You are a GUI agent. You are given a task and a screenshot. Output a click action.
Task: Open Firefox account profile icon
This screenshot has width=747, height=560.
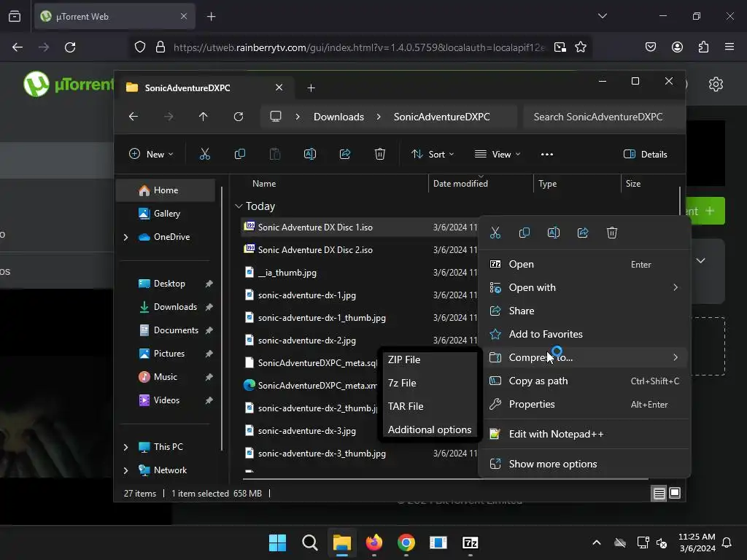coord(677,47)
